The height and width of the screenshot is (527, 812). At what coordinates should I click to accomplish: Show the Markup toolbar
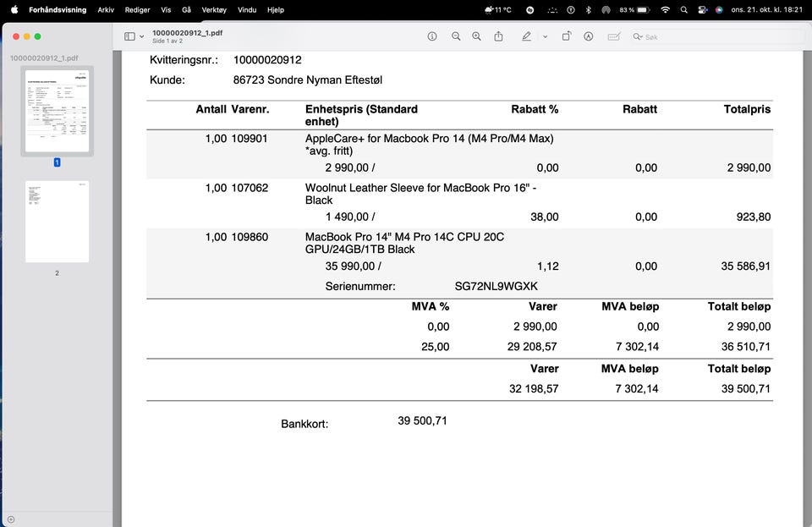click(589, 36)
